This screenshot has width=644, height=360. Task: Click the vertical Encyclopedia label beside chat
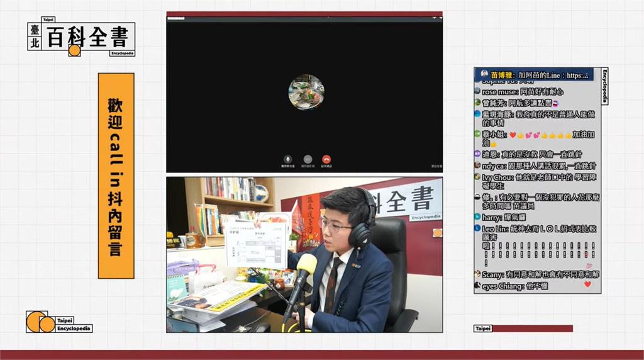[604, 86]
